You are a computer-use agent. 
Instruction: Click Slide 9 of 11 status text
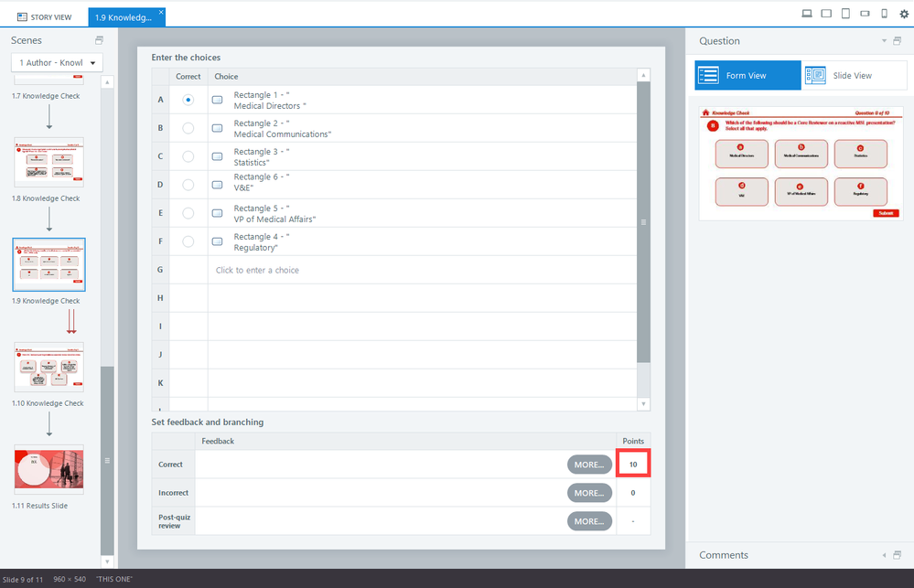[x=23, y=579]
